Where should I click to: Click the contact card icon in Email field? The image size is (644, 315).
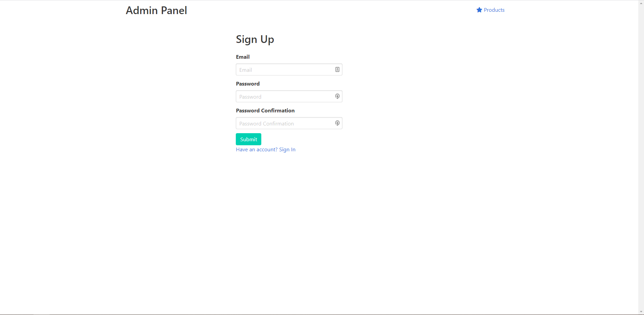coord(337,69)
